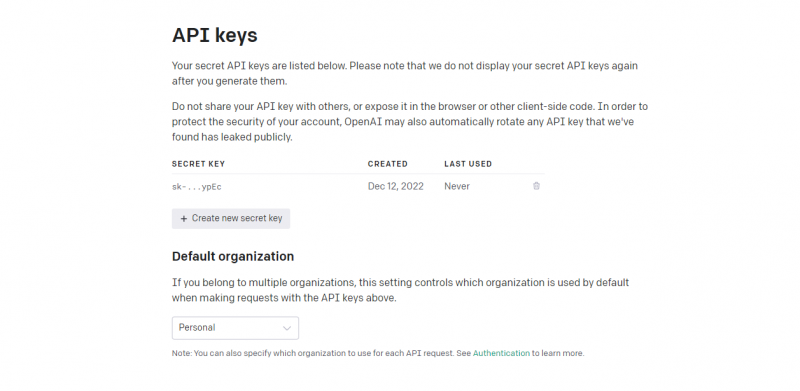Click the SECRET KEY column header
The width and height of the screenshot is (800, 391).
(x=198, y=164)
